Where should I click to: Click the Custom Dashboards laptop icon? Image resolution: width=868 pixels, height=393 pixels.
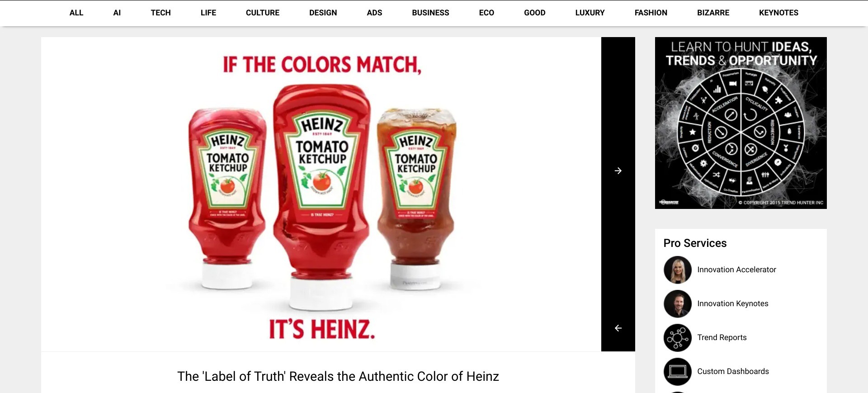[677, 371]
